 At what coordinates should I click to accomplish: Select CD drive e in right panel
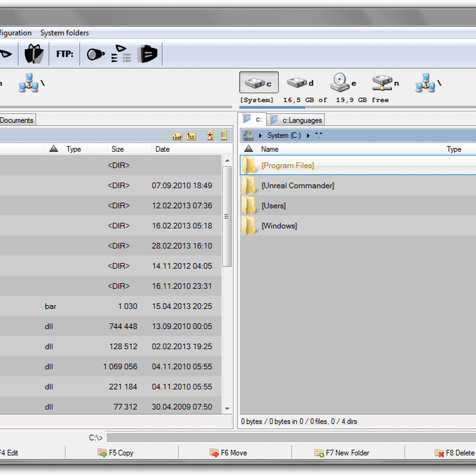(343, 83)
